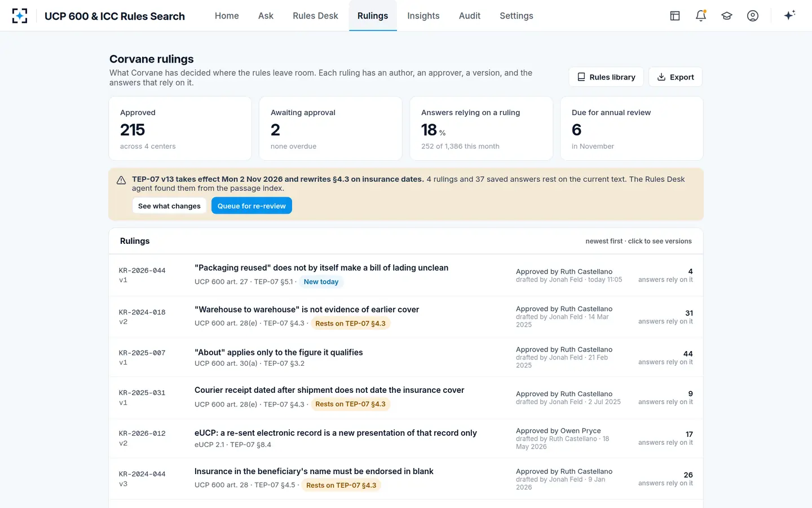Open the Approved 215 stat card
The height and width of the screenshot is (508, 812).
(180, 129)
